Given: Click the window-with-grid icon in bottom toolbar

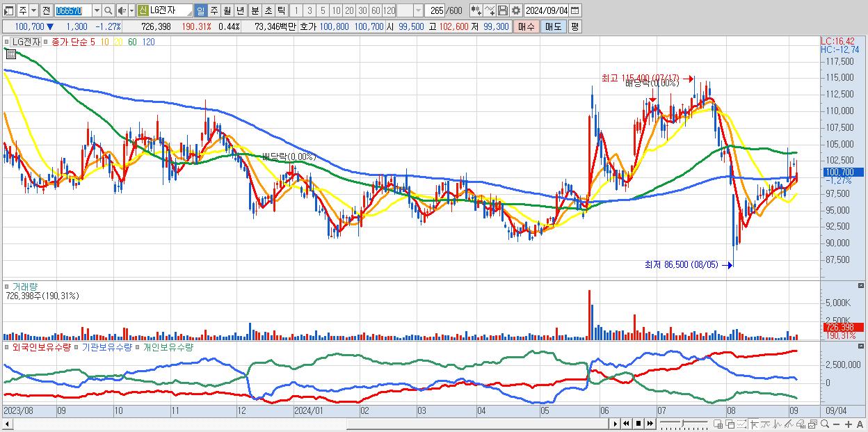Looking at the screenshot, I should point(718,424).
